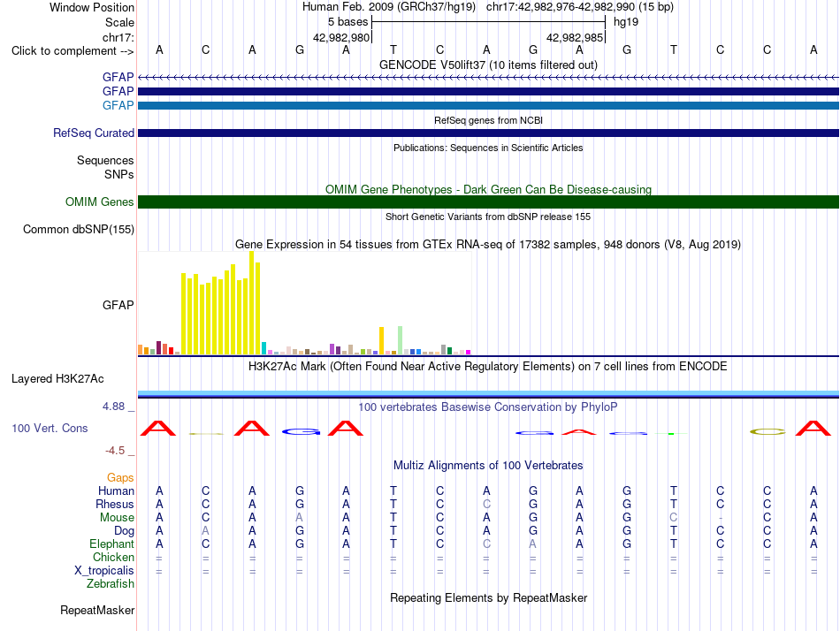Click the Window Position label
840x631 pixels.
tap(92, 7)
